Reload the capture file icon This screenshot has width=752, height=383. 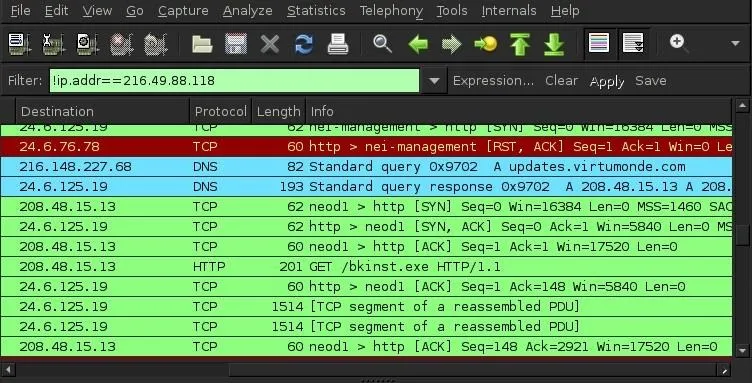(x=304, y=44)
